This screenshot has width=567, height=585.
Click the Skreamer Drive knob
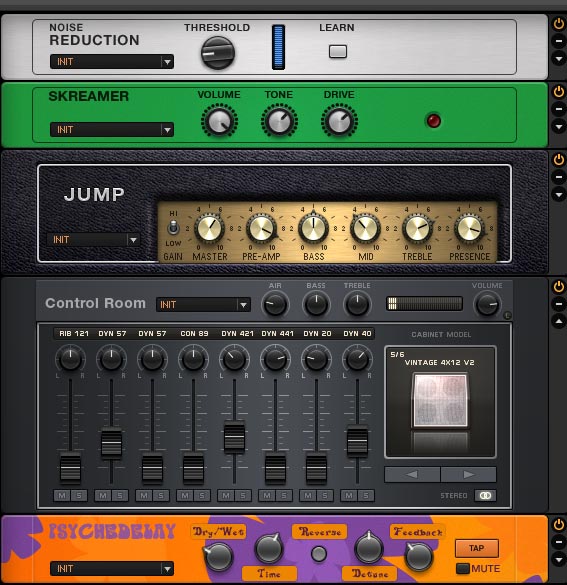point(339,121)
